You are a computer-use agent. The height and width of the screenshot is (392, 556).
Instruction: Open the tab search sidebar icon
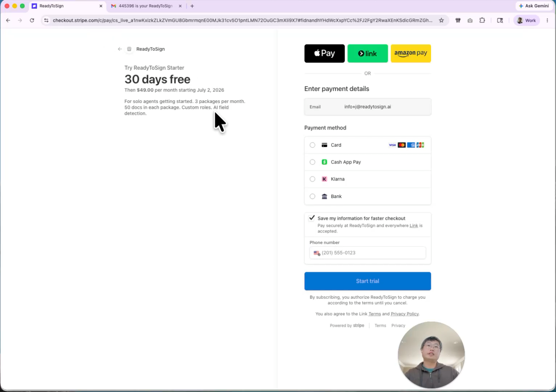pyautogui.click(x=500, y=20)
